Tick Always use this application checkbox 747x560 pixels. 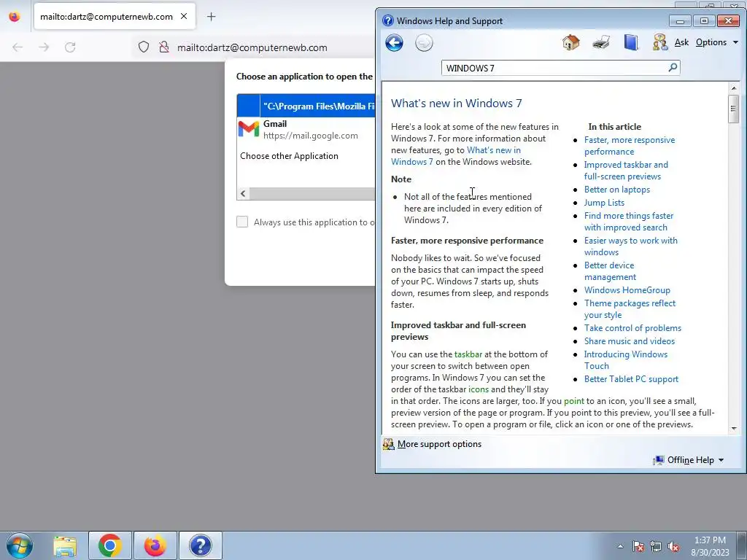coord(242,222)
